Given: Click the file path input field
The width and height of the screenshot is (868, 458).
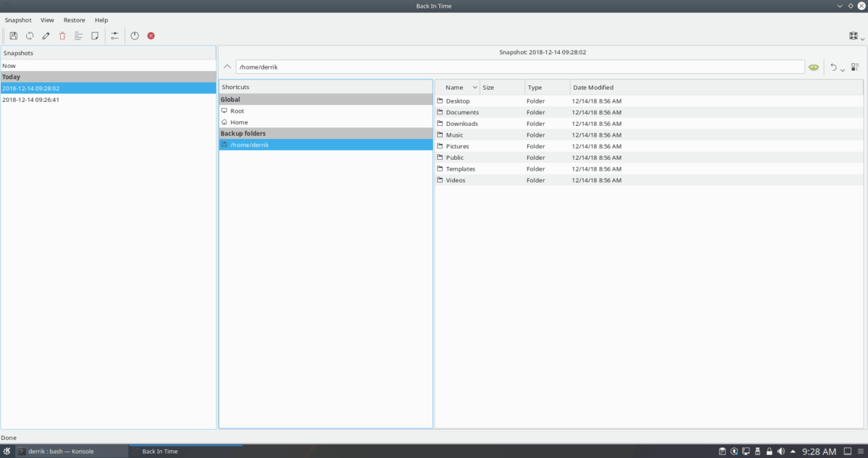Looking at the screenshot, I should 506,66.
